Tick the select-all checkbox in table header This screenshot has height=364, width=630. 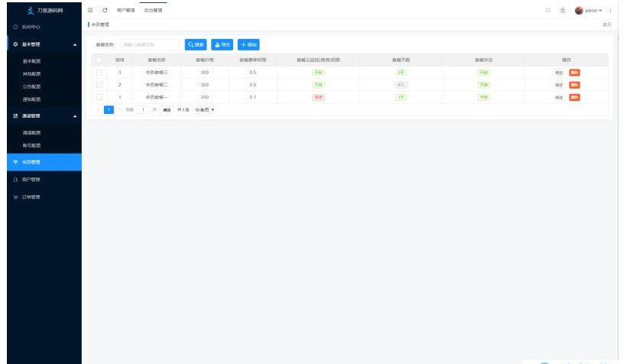coord(99,60)
